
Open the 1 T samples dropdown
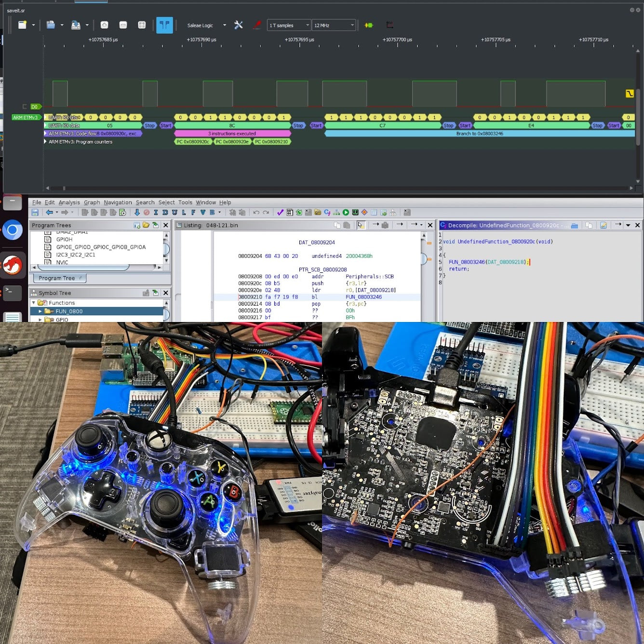pos(289,25)
